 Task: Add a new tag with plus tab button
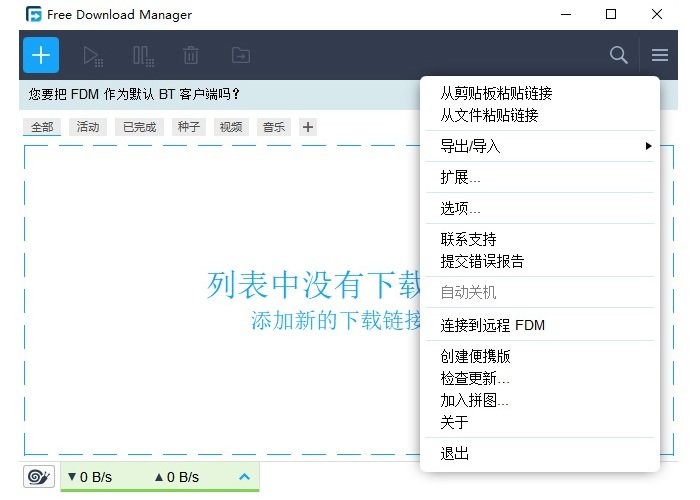308,127
